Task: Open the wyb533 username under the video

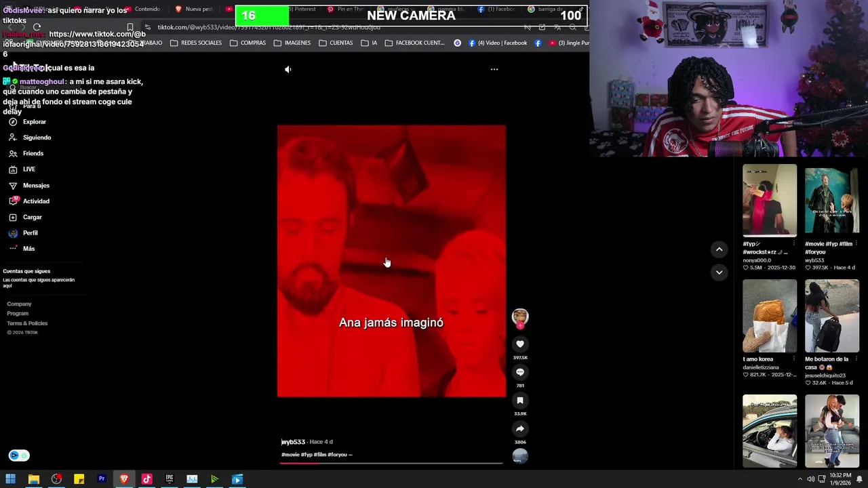Action: click(x=293, y=442)
